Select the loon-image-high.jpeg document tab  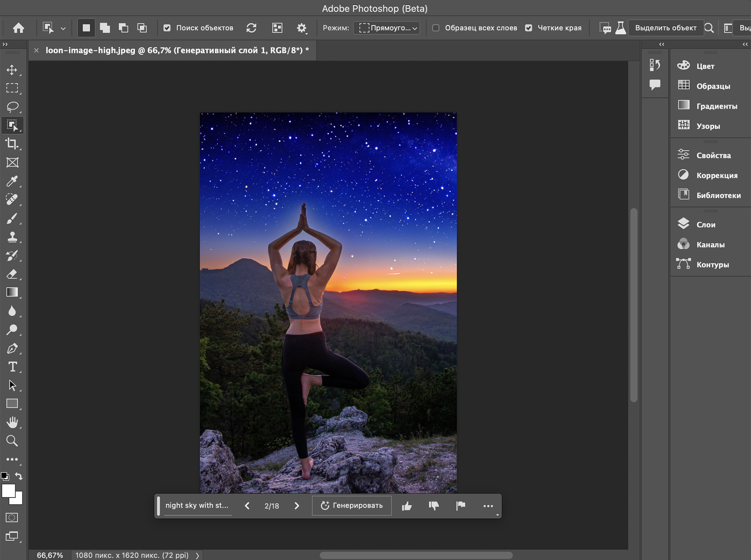(x=177, y=50)
